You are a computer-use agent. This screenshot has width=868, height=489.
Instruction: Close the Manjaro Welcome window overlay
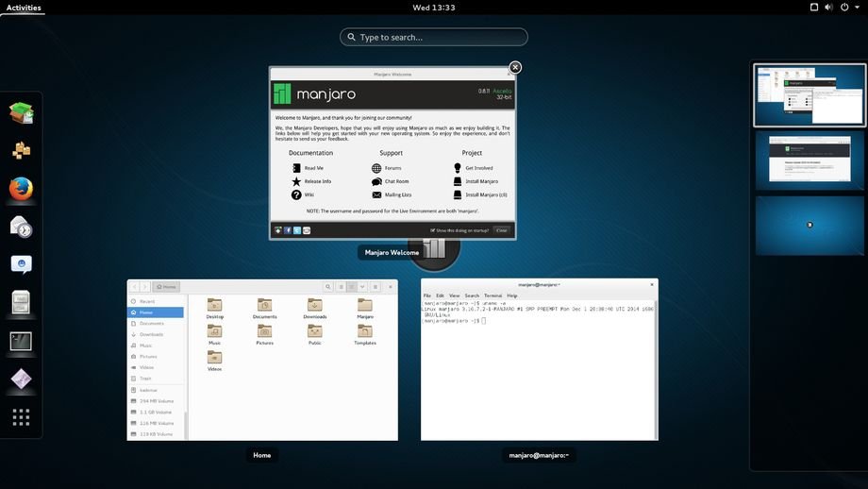515,67
